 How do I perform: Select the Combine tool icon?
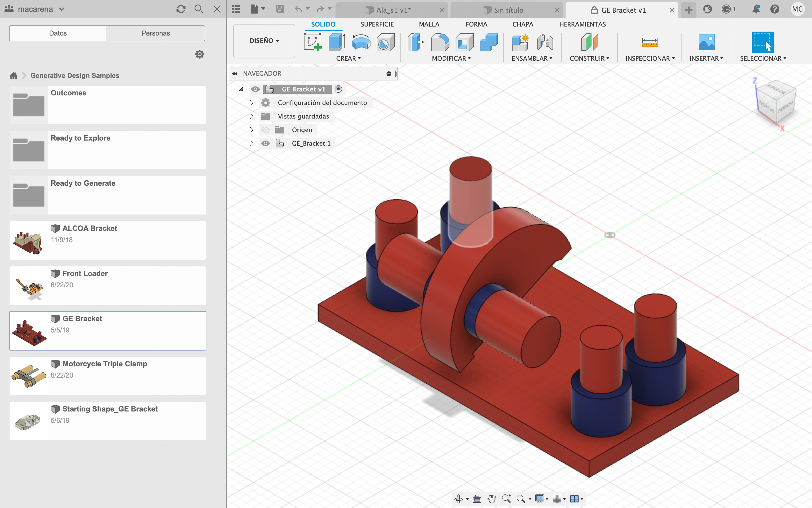tap(489, 42)
